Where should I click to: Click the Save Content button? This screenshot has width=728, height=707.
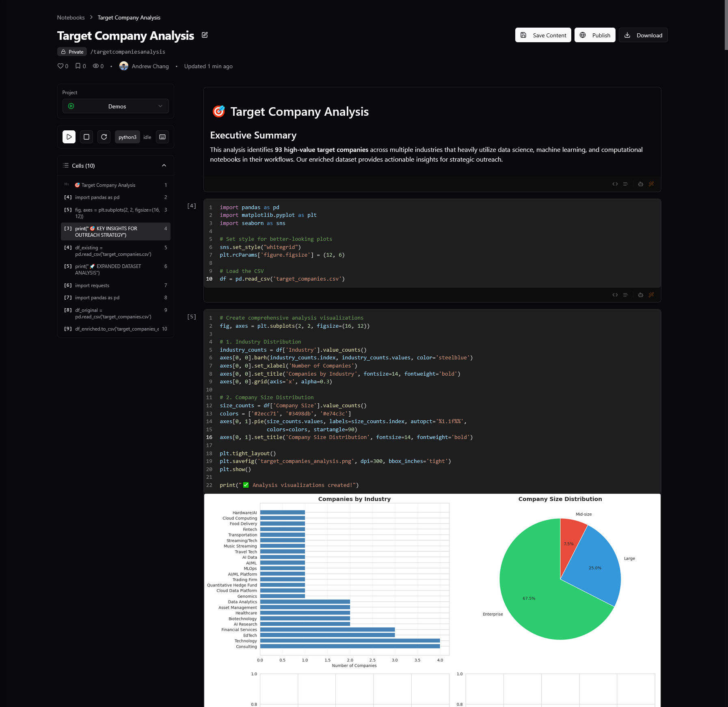[x=543, y=35]
